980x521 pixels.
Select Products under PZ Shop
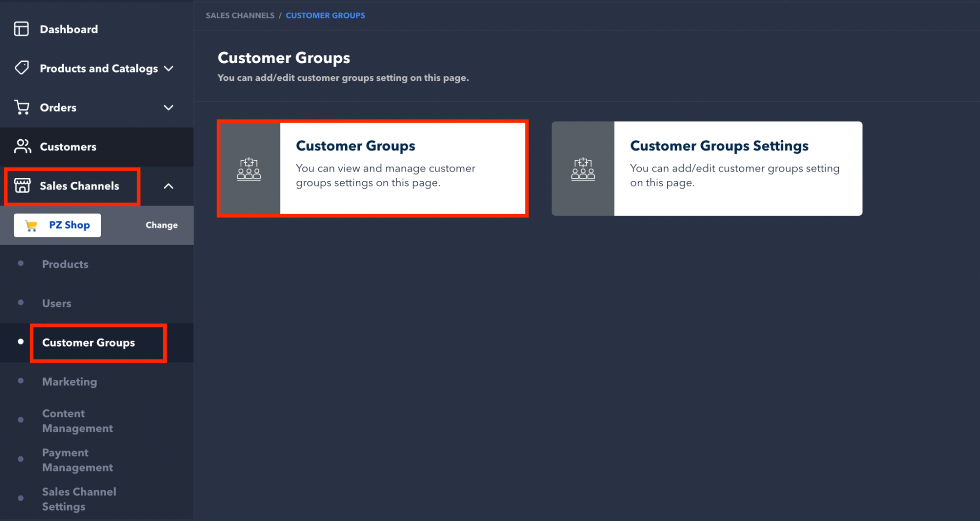(65, 264)
